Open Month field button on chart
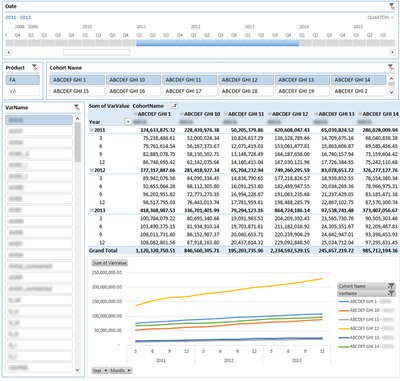 121,370
